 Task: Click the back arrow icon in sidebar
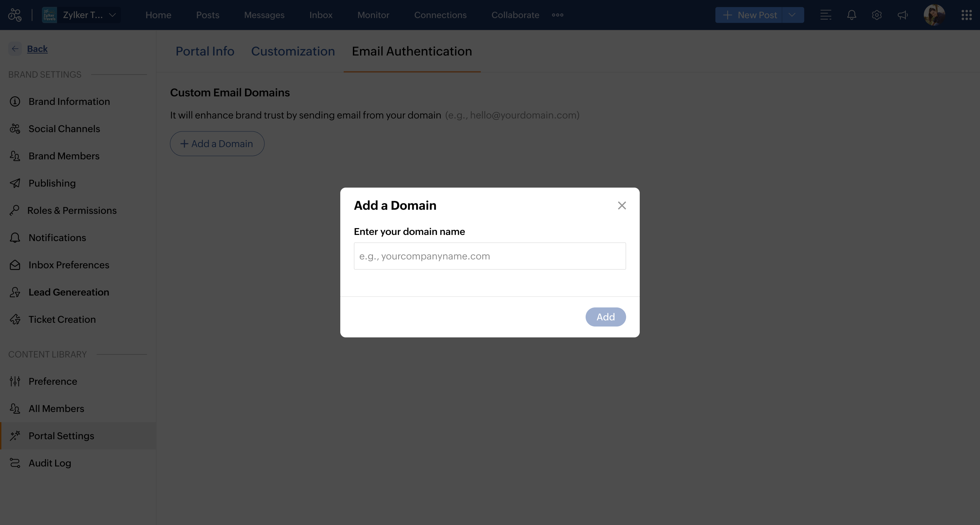click(15, 49)
